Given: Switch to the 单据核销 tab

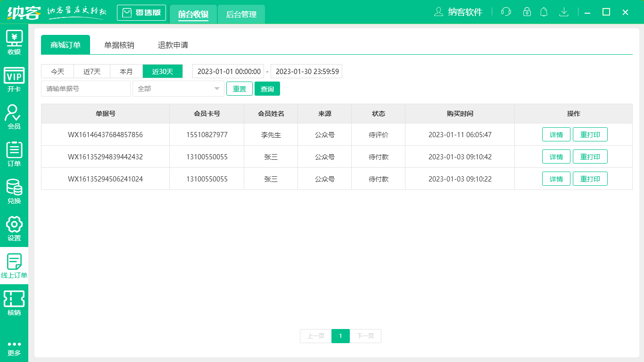Looking at the screenshot, I should (118, 44).
